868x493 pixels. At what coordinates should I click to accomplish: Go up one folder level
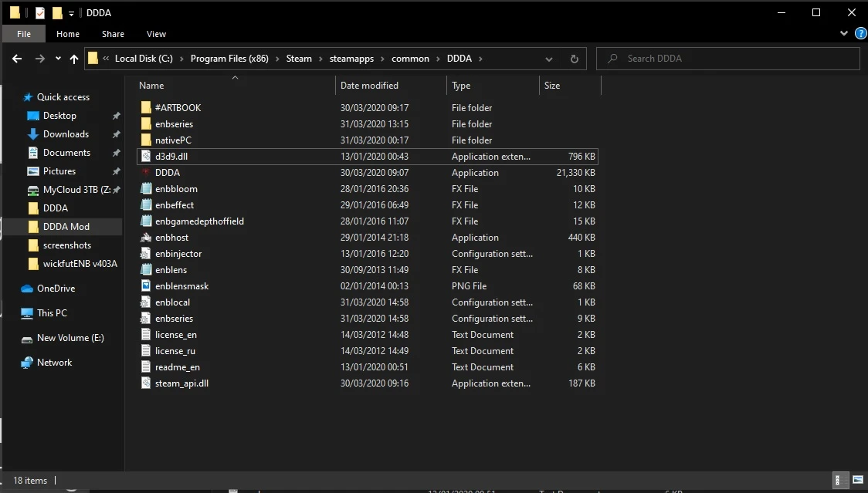(x=74, y=59)
